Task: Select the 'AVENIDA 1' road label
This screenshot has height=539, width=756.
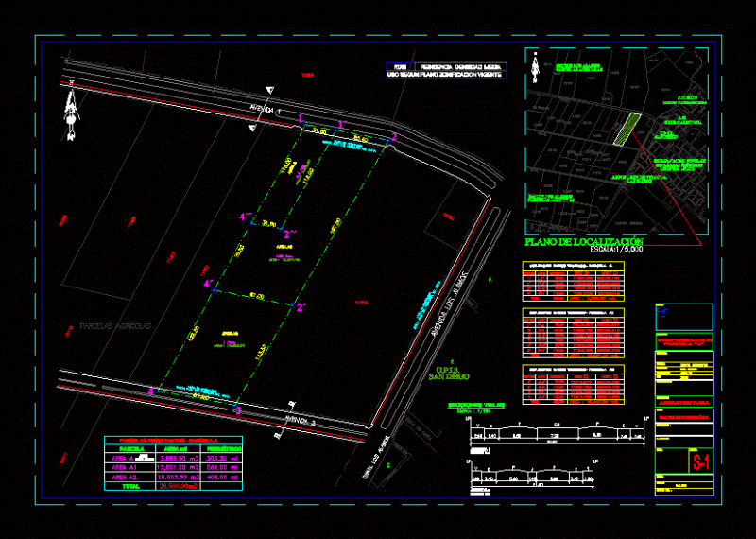Action: 265,111
